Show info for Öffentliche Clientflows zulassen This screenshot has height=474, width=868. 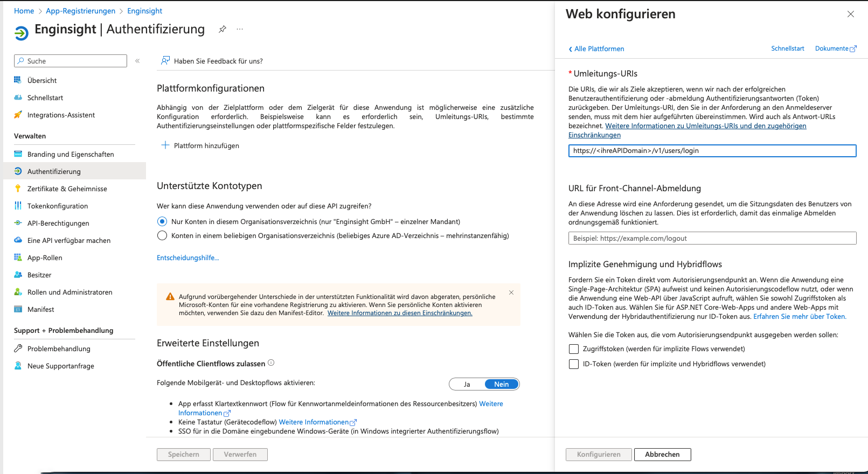(271, 363)
